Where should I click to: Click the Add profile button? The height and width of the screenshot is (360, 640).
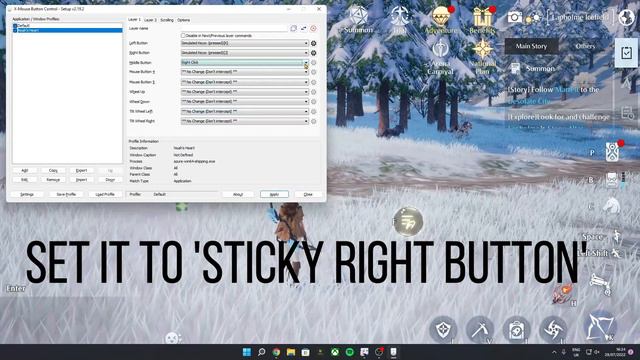[x=24, y=170]
